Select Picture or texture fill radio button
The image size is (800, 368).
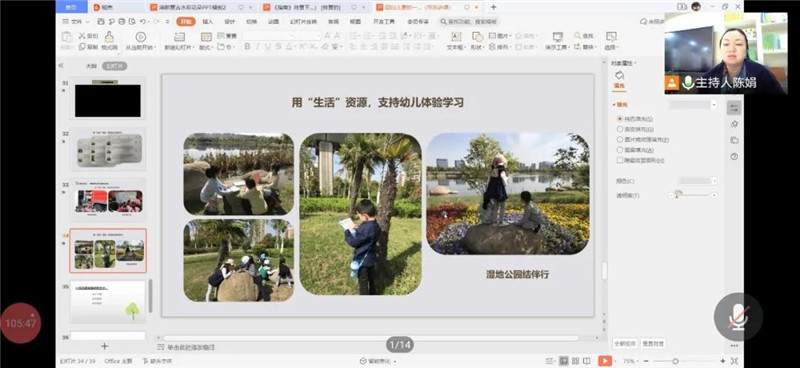click(620, 139)
